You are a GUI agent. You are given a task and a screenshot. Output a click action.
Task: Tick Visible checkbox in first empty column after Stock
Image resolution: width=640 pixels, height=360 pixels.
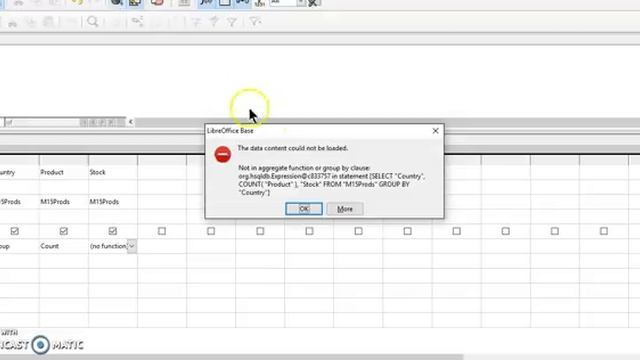coord(162,231)
